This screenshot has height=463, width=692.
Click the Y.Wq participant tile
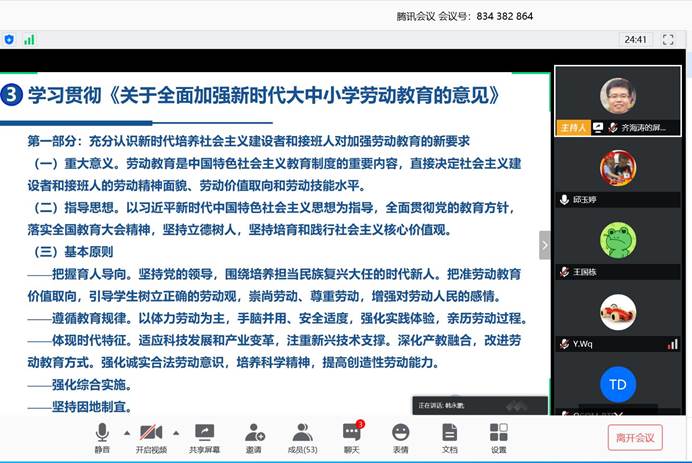pos(617,317)
